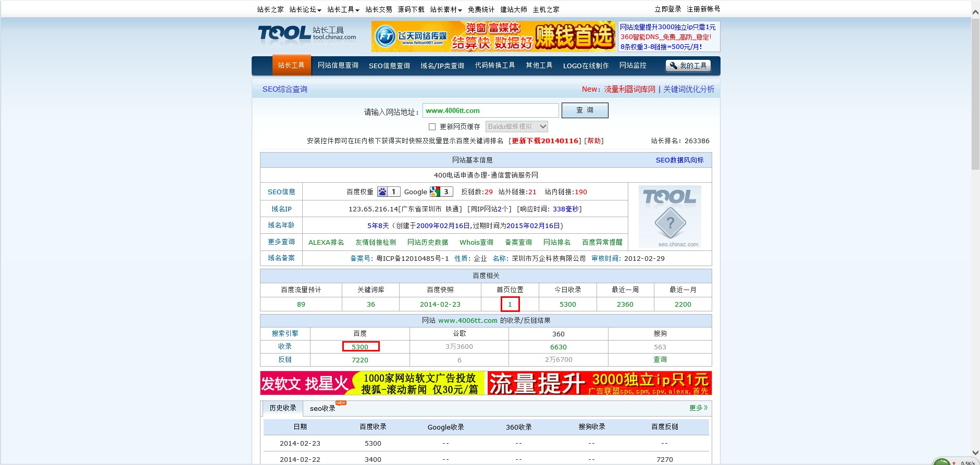
Task: Click the Google PageRank icon
Action: (435, 192)
